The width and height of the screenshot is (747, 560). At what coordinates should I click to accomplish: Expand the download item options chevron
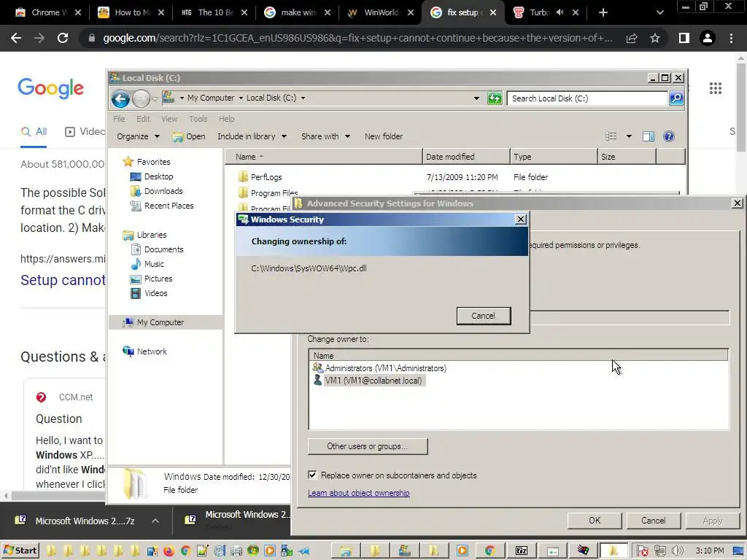(155, 521)
